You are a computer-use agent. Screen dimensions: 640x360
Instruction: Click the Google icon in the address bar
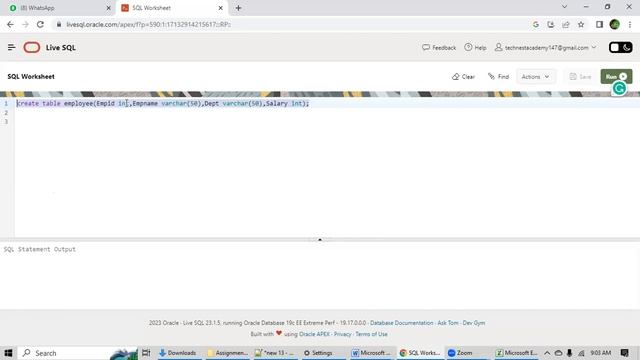point(536,24)
